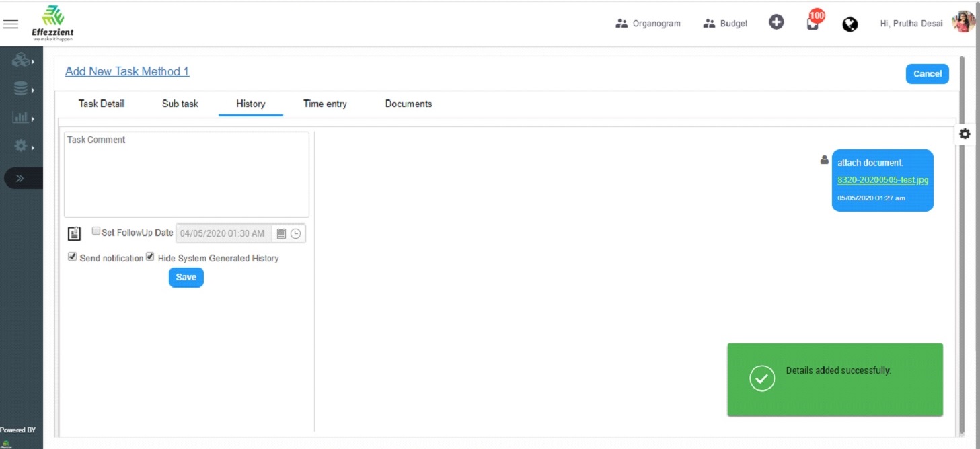Click the success checkmark icon in toast

coord(762,378)
